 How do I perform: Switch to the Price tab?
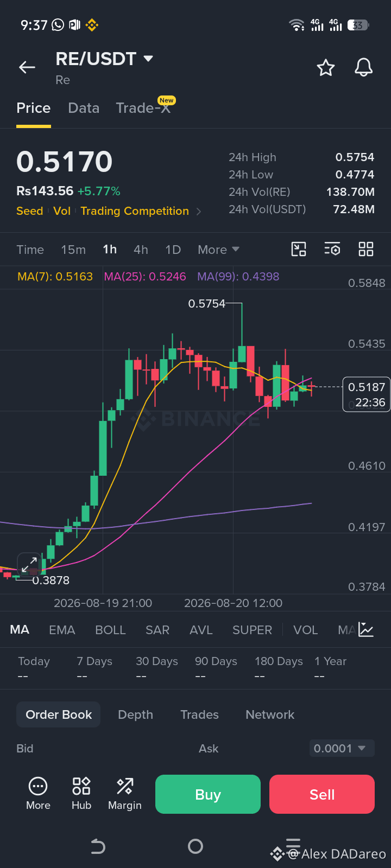tap(34, 108)
